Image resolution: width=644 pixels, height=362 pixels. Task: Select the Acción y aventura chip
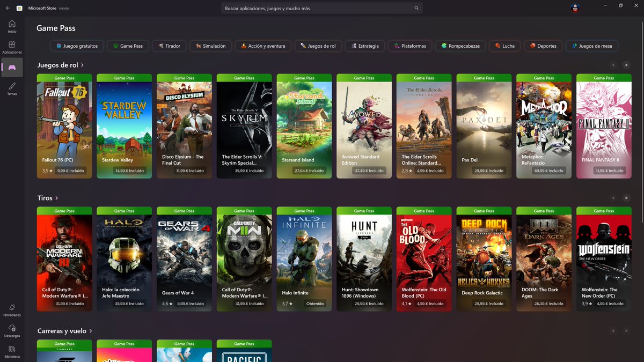[x=263, y=46]
